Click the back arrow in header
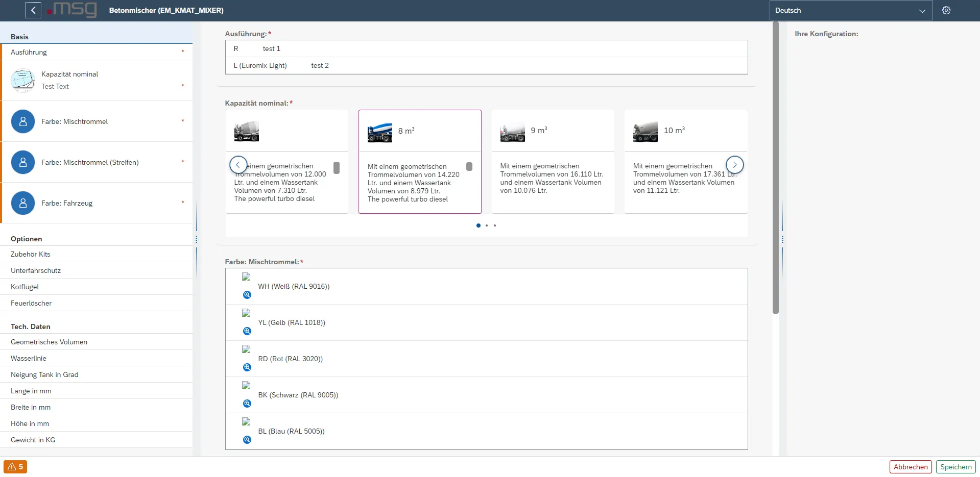Viewport: 980px width, 477px height. (33, 10)
